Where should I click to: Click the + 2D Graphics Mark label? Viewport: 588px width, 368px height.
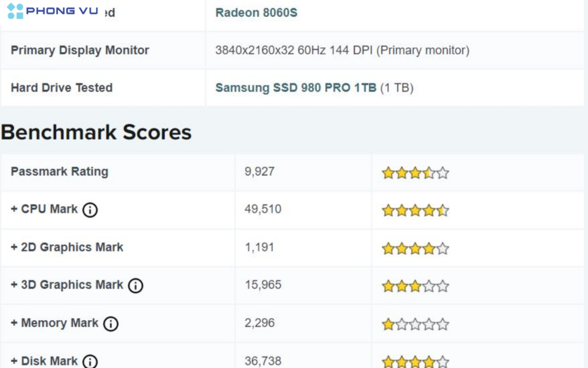[67, 247]
